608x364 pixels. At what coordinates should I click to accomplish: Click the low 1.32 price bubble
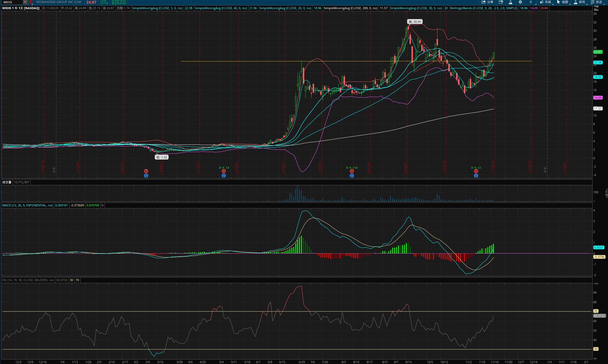[x=162, y=157]
